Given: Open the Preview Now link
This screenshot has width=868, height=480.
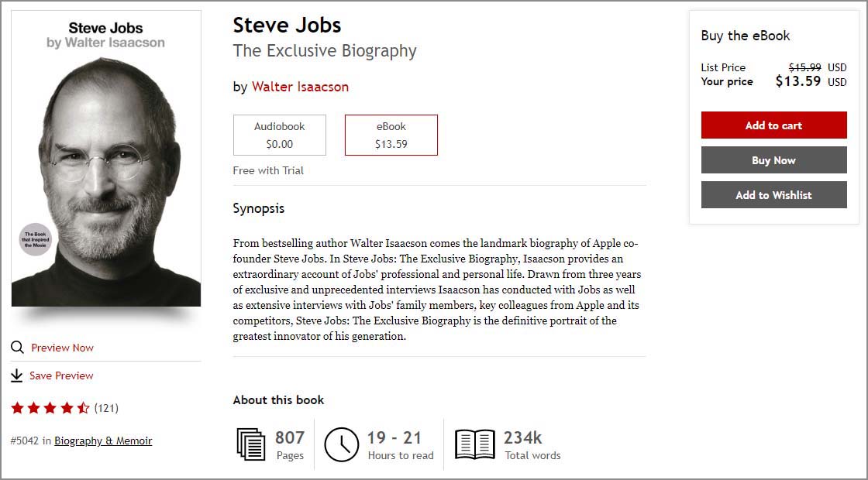Looking at the screenshot, I should [x=62, y=348].
